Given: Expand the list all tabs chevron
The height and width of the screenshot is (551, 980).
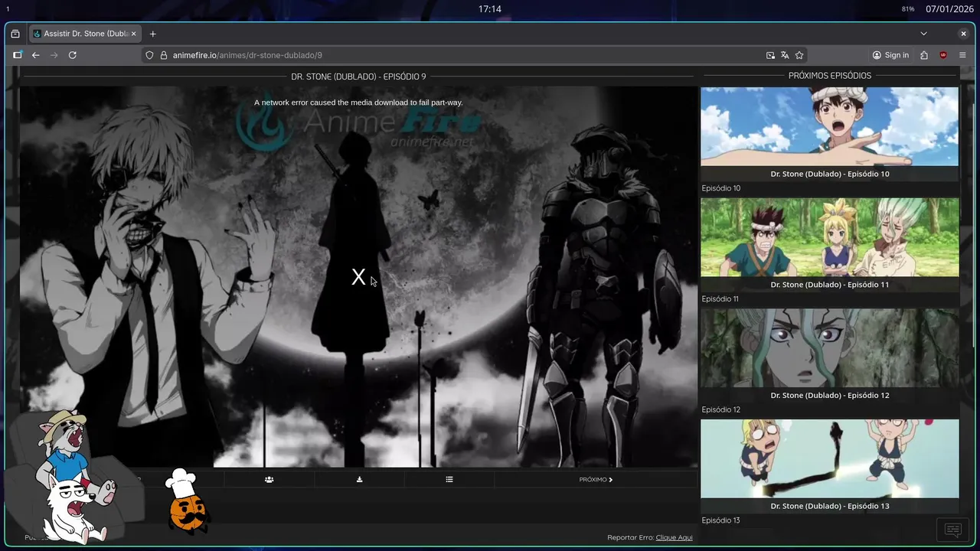Looking at the screenshot, I should click(x=923, y=34).
